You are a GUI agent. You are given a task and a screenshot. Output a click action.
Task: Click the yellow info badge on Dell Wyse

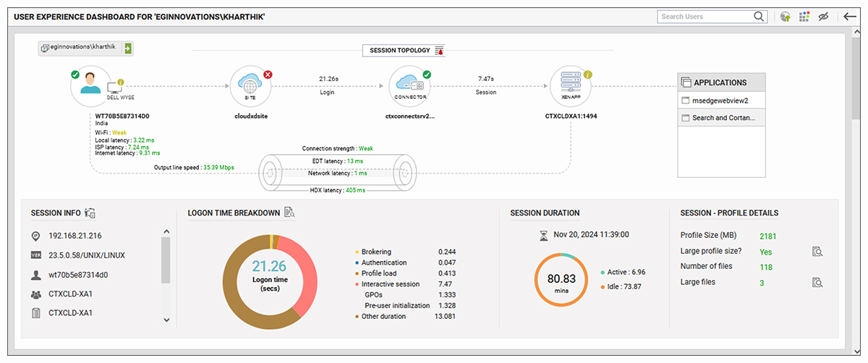[x=122, y=82]
